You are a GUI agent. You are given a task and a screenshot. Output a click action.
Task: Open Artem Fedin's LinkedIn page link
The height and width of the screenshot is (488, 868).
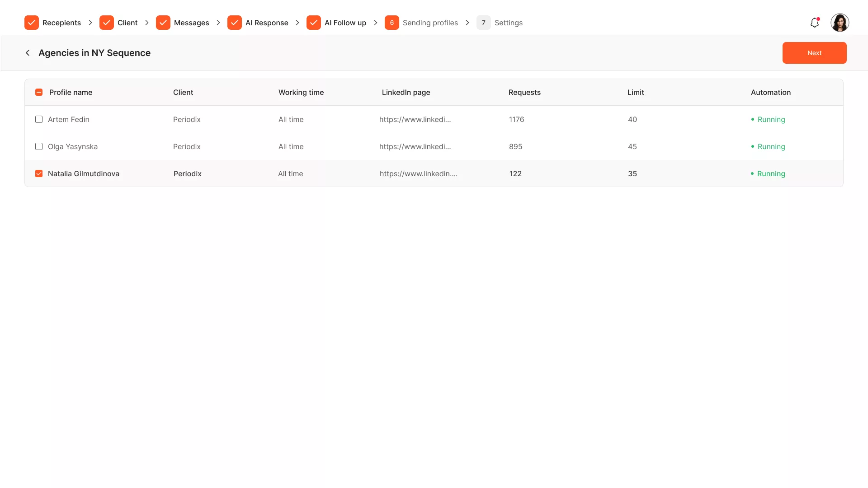(x=415, y=119)
